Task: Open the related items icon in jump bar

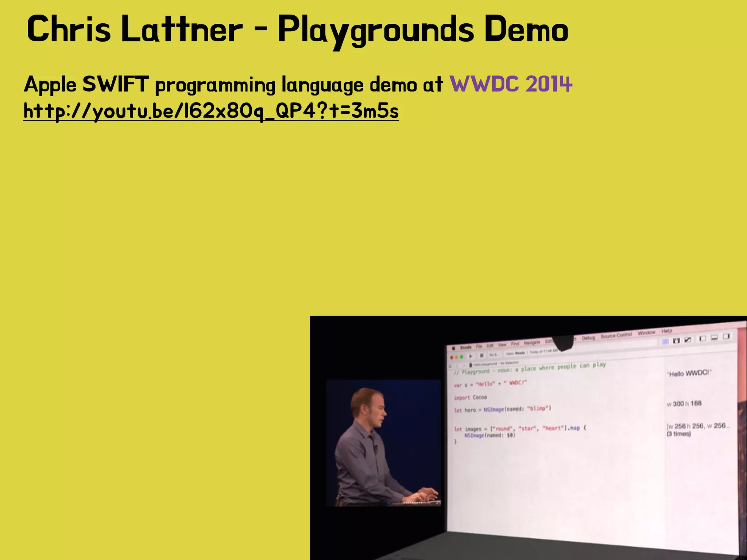Action: [450, 366]
